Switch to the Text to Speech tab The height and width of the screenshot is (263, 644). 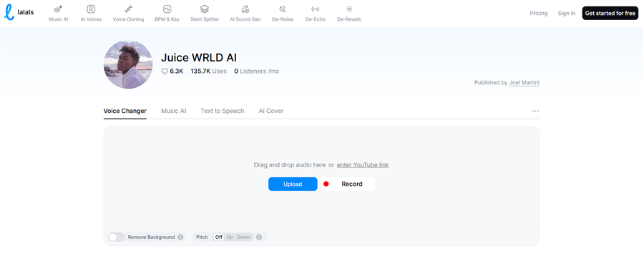(223, 111)
